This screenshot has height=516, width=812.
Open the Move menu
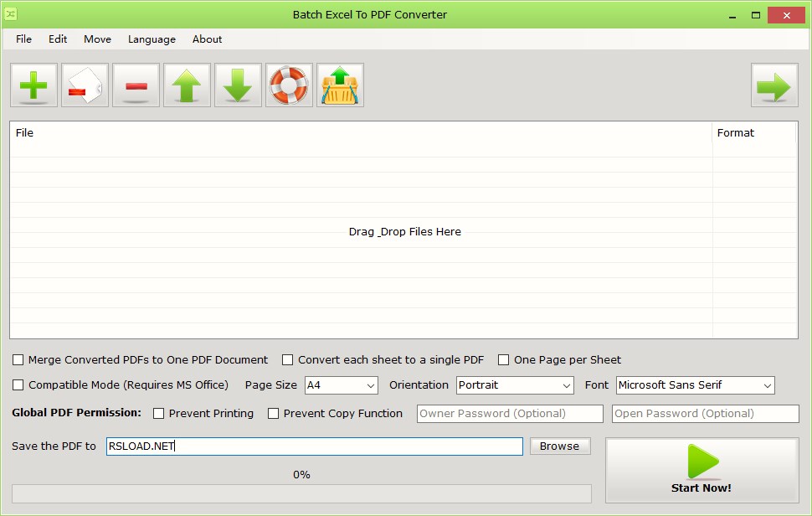tap(97, 39)
